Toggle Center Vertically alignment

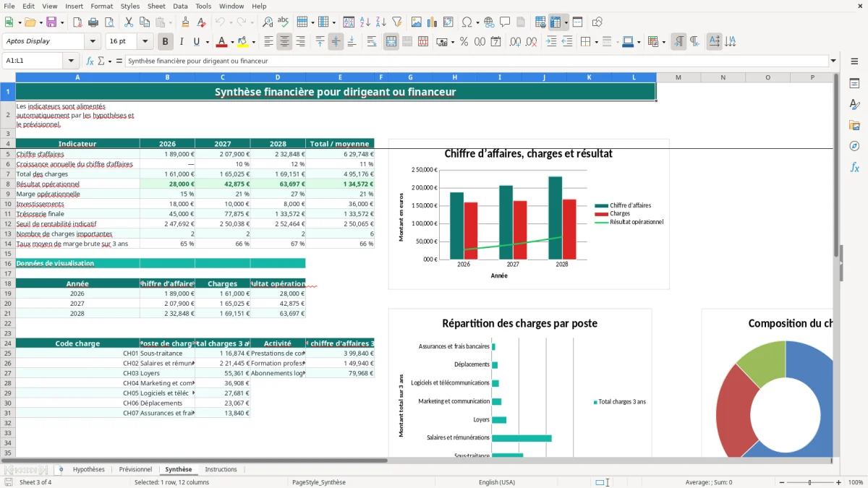click(x=336, y=41)
